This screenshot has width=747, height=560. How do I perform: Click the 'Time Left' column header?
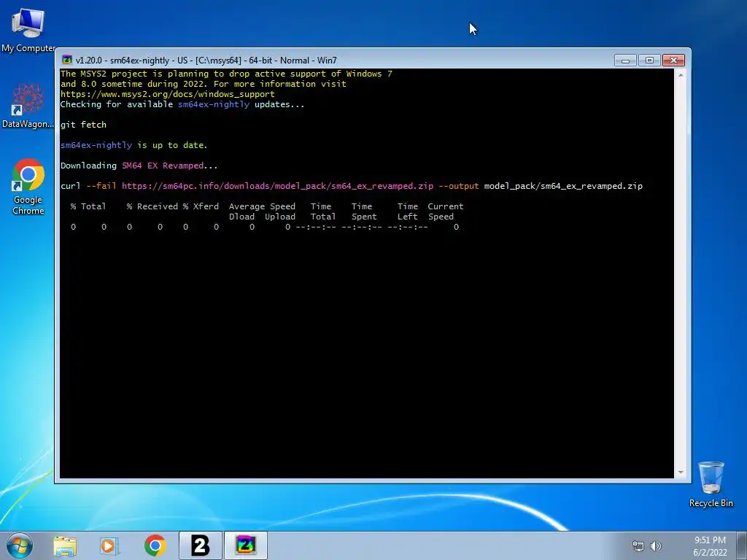[x=408, y=211]
